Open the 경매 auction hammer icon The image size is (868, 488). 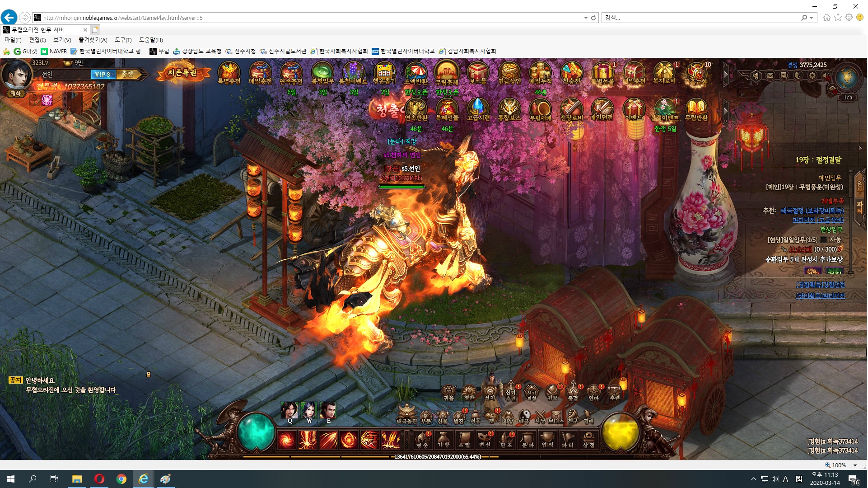(x=588, y=417)
